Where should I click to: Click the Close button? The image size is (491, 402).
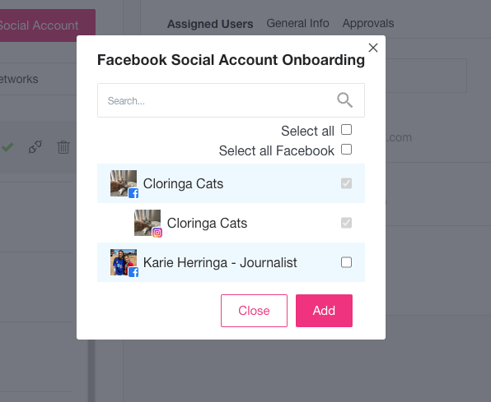[x=254, y=311]
